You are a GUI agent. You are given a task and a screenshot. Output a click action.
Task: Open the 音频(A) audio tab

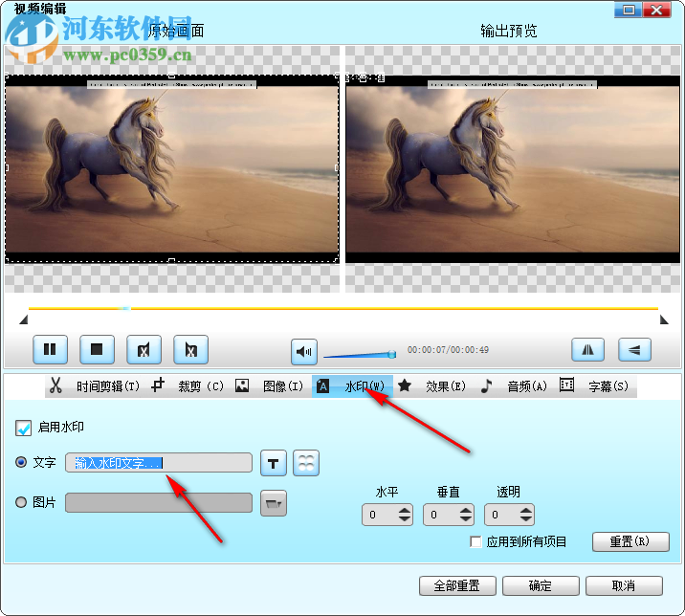(527, 386)
